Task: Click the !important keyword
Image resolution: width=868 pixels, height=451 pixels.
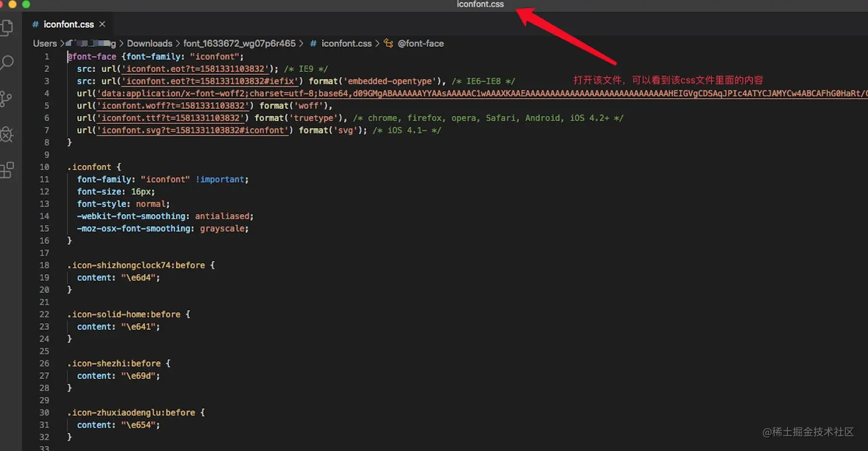Action: [220, 179]
